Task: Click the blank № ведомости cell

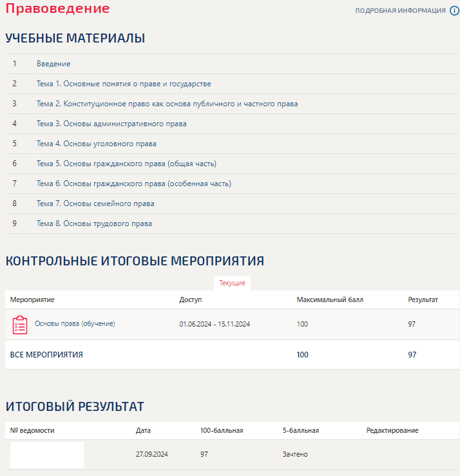Action: pos(47,455)
